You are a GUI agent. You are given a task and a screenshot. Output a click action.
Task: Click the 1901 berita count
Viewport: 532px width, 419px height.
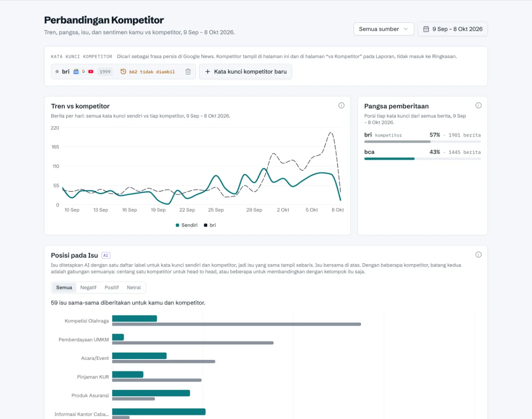pyautogui.click(x=465, y=135)
